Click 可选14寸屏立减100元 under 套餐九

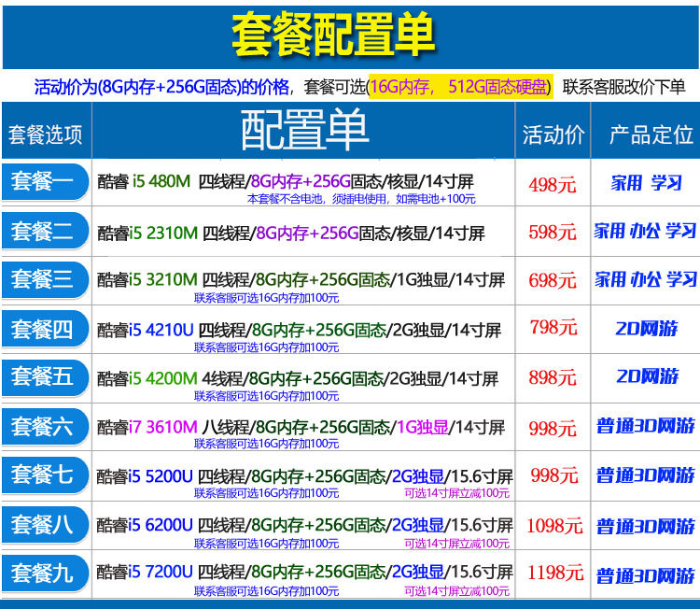click(456, 591)
